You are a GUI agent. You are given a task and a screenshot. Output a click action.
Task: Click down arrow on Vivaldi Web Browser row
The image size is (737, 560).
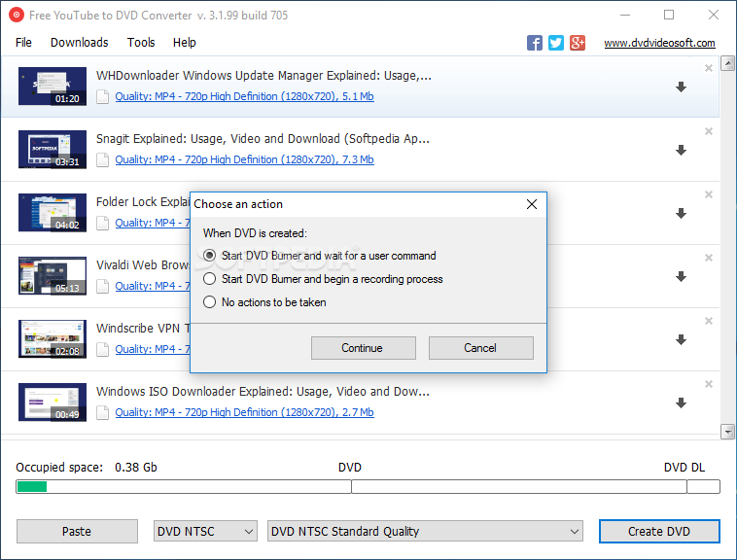click(681, 277)
